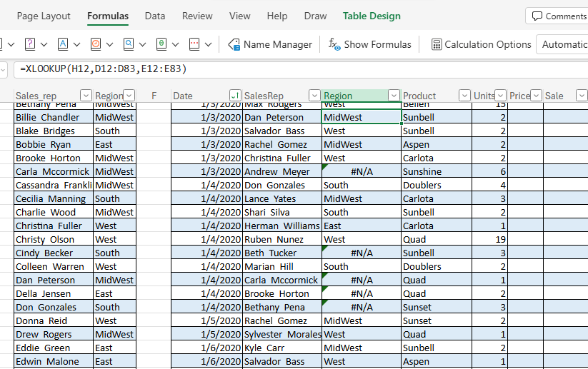588x369 pixels.
Task: Select the Sylvester Morales cell
Action: [282, 334]
